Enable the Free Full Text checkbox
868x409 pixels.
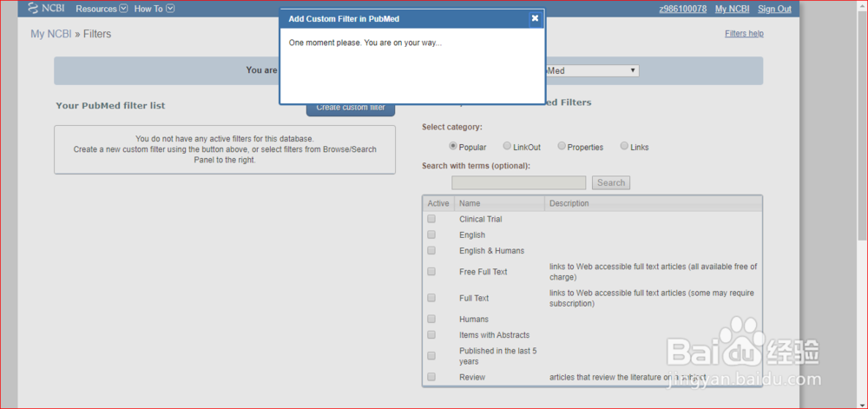click(431, 271)
